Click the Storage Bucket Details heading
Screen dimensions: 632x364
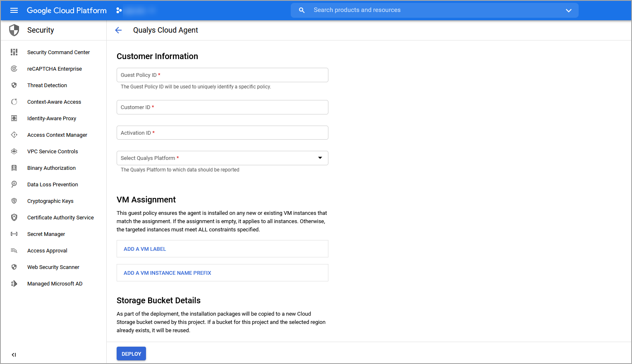click(x=158, y=300)
